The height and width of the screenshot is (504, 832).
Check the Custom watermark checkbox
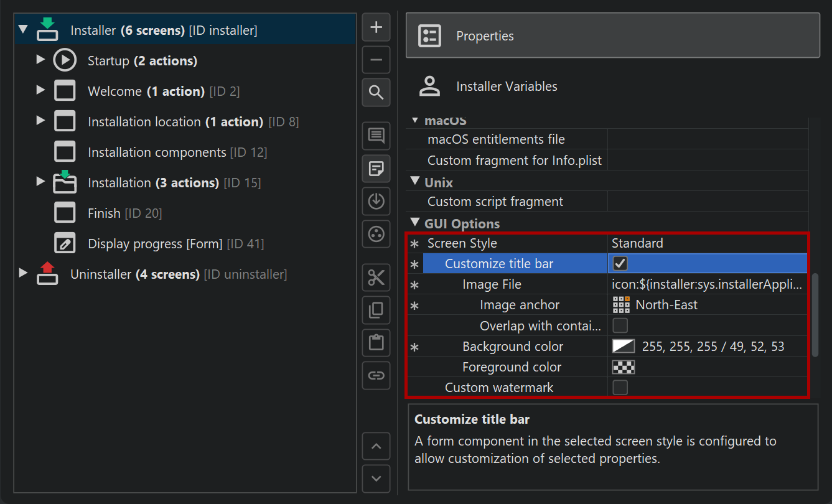click(x=620, y=388)
